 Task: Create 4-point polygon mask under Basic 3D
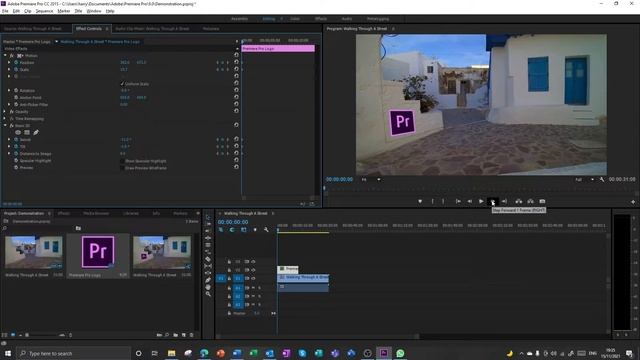click(x=27, y=132)
